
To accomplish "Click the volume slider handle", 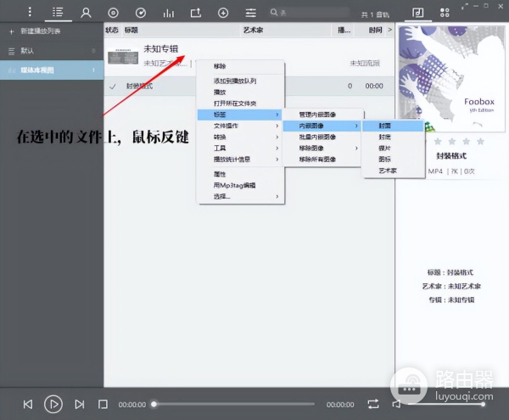I will click(483, 404).
